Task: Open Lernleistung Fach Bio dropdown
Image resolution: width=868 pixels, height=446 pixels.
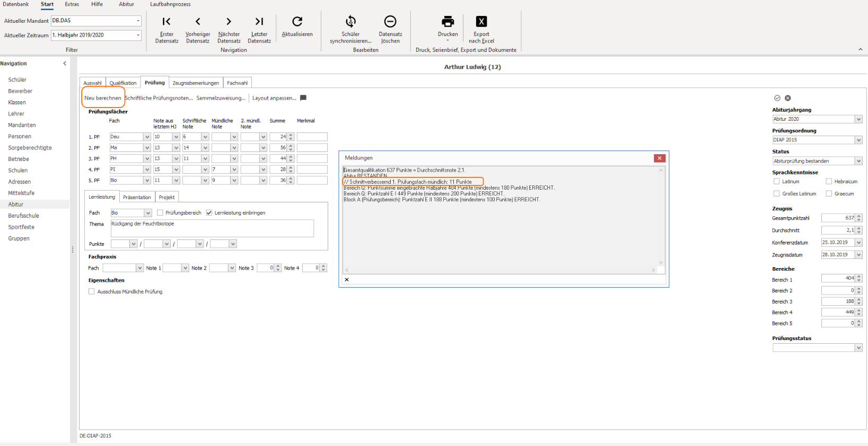Action: (x=148, y=213)
